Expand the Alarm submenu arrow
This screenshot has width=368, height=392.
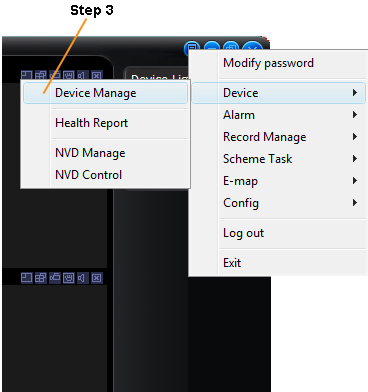coord(355,115)
